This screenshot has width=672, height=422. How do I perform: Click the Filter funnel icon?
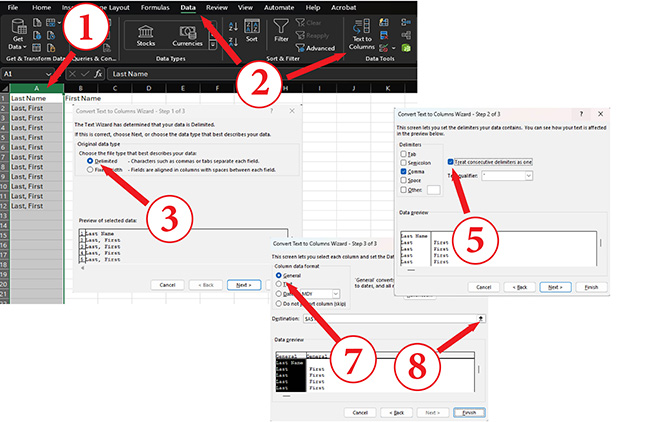(x=280, y=28)
